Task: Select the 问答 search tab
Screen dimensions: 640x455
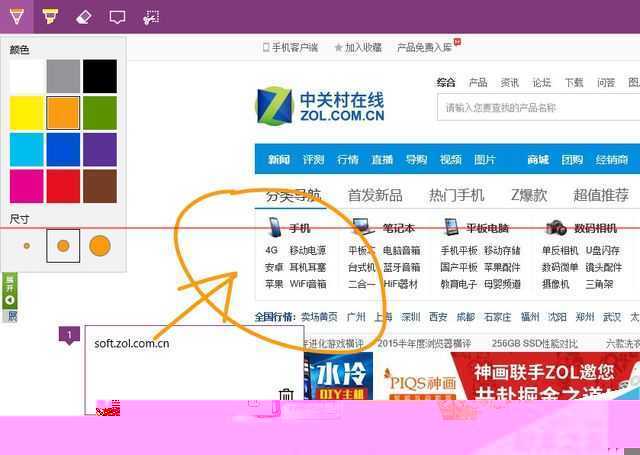Action: pos(606,82)
